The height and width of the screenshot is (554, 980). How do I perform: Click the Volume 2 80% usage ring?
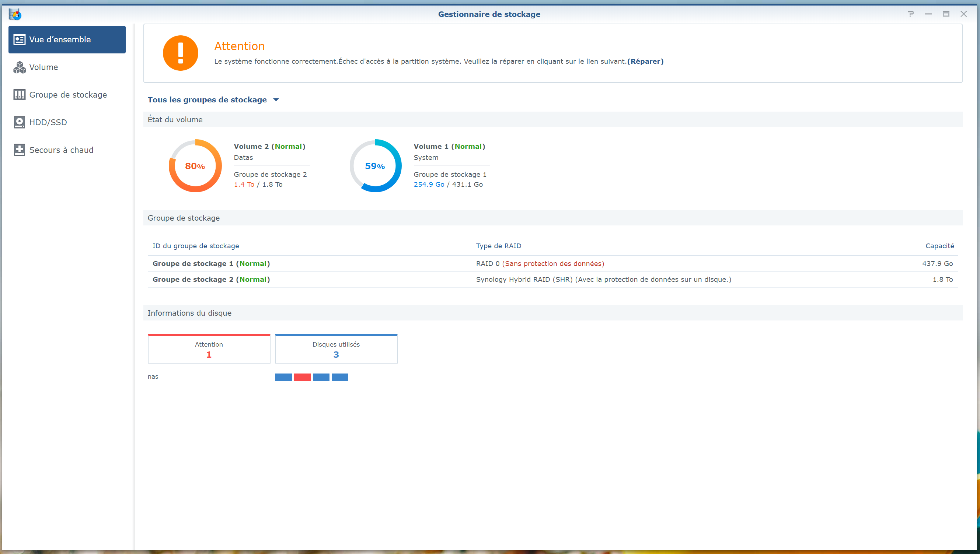tap(195, 166)
